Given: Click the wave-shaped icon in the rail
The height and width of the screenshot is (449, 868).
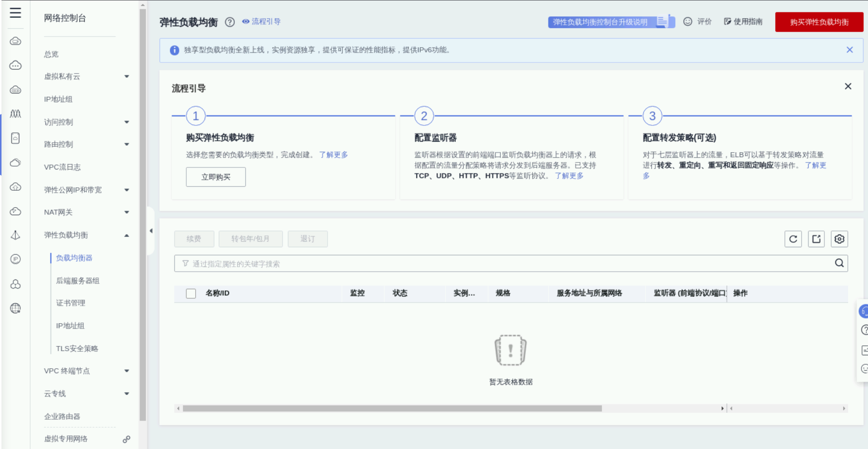Looking at the screenshot, I should click(x=15, y=114).
